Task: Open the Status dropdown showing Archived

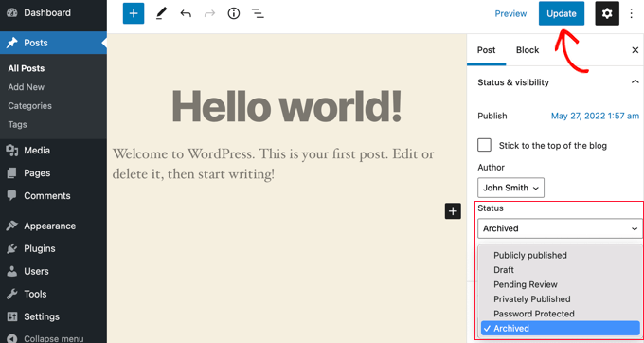Action: (560, 228)
